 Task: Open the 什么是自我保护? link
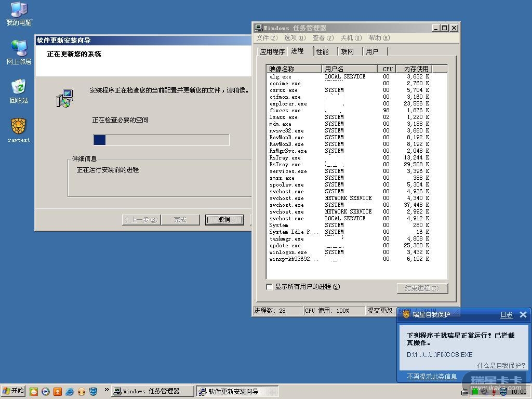pos(501,365)
